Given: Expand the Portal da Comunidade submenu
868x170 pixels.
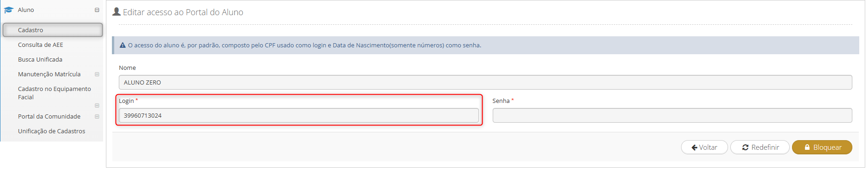Looking at the screenshot, I should coord(97,116).
